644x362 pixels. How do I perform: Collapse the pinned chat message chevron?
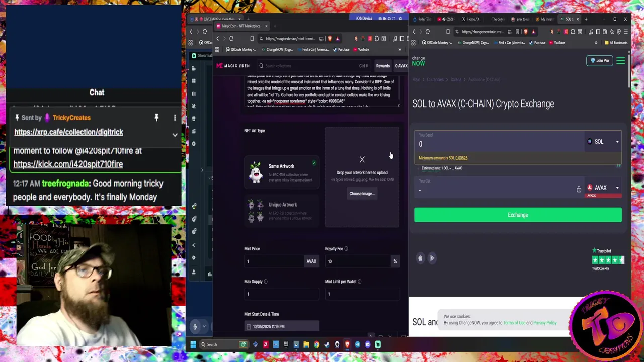(x=175, y=135)
